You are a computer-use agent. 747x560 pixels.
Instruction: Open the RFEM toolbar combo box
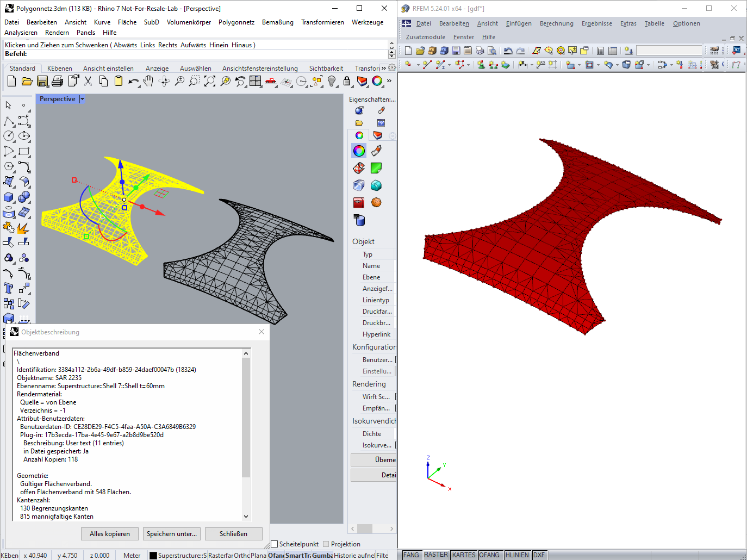tap(669, 51)
